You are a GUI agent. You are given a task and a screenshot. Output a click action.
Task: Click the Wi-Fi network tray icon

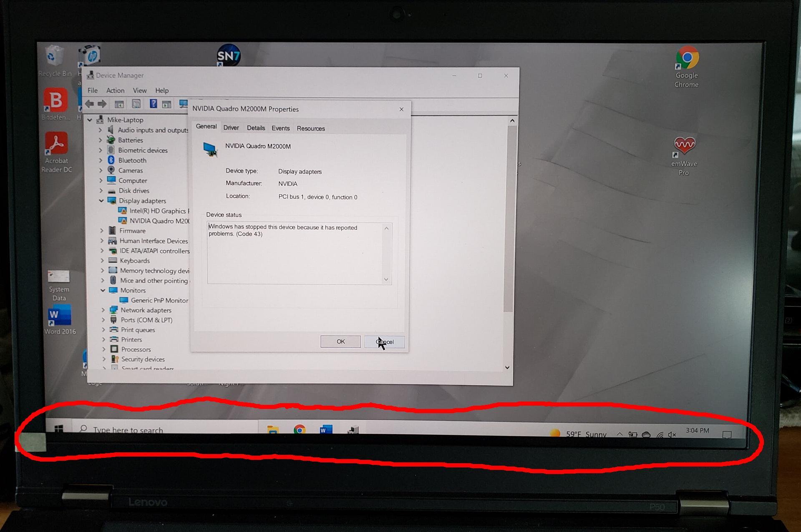click(x=660, y=434)
